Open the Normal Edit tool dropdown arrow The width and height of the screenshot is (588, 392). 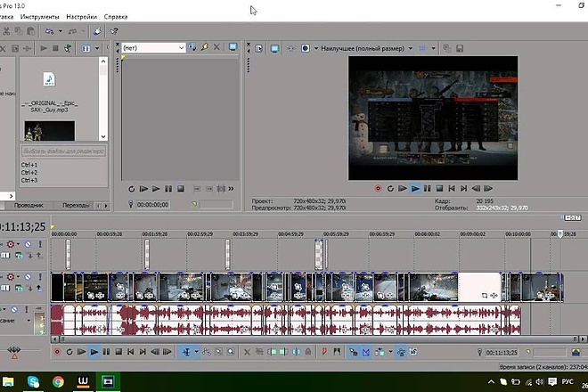tap(196, 352)
